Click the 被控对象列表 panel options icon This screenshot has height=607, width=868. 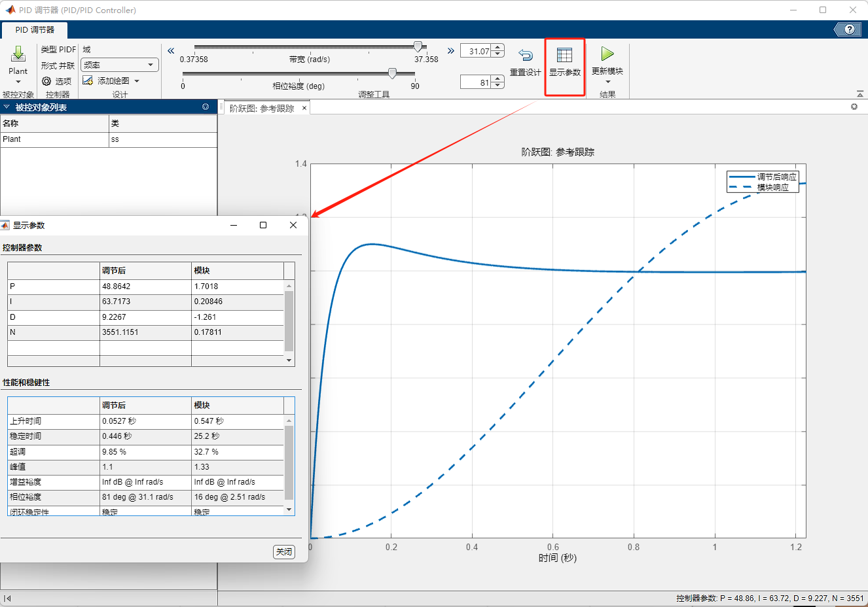pyautogui.click(x=206, y=107)
